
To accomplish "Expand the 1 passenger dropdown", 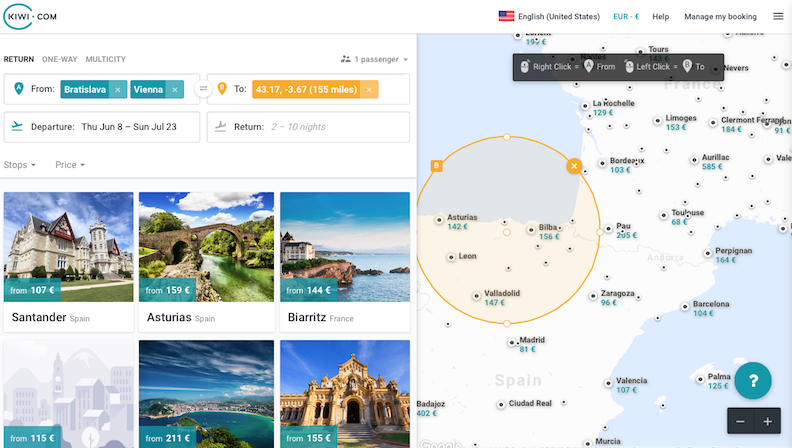I will (x=374, y=59).
